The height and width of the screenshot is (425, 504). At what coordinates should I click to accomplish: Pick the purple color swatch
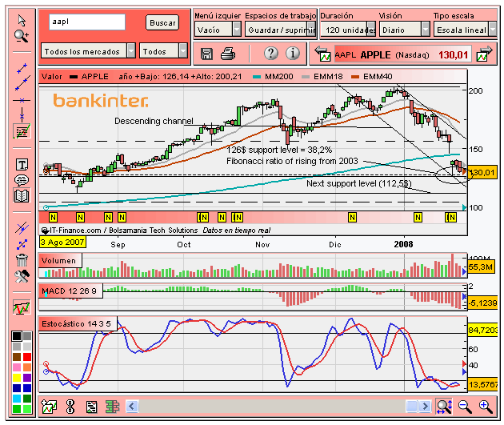[27, 378]
